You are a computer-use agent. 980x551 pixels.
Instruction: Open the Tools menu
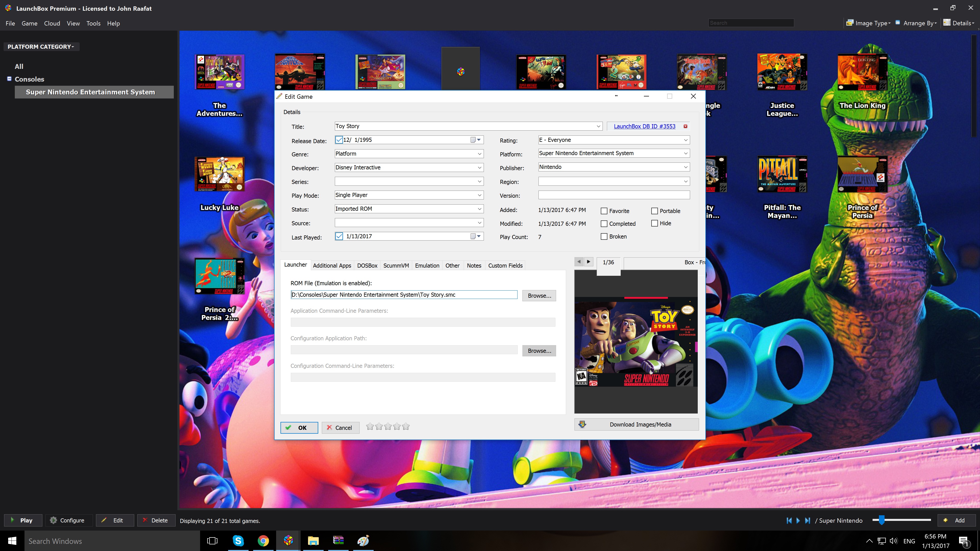(93, 23)
